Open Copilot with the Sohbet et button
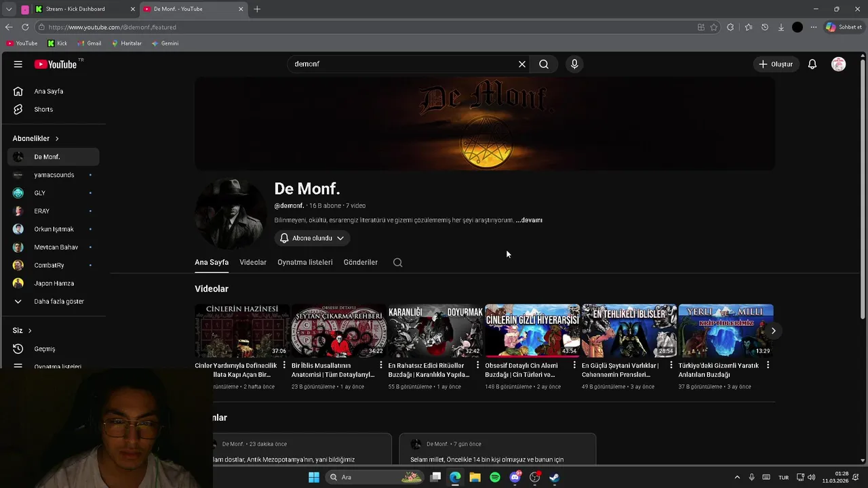This screenshot has height=488, width=868. [844, 27]
